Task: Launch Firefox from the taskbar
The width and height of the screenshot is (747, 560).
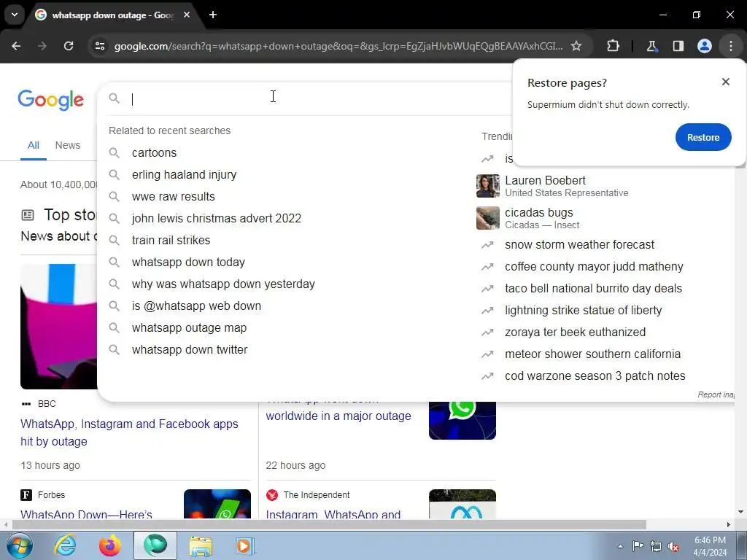Action: [110, 545]
